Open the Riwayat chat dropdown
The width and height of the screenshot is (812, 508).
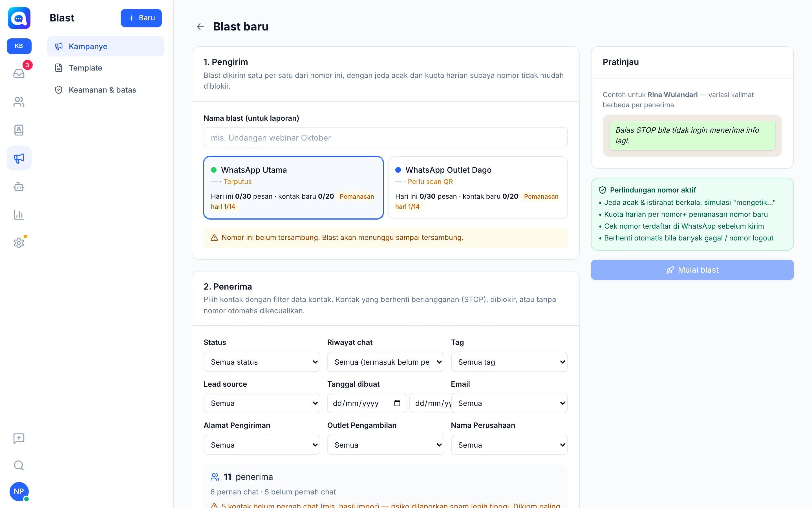(x=385, y=362)
